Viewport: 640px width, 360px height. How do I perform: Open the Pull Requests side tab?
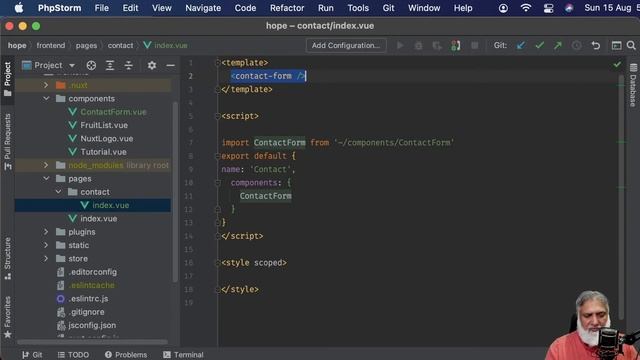click(7, 141)
